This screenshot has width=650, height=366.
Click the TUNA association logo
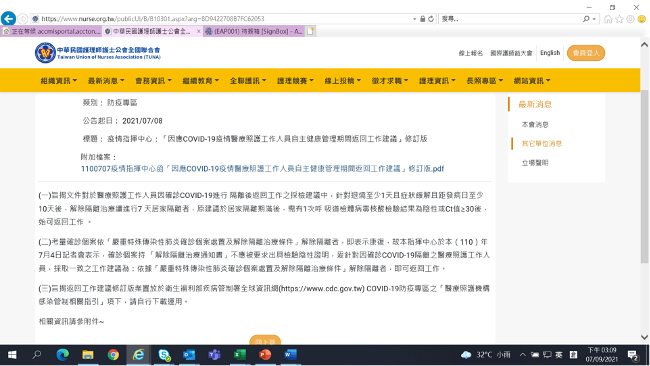[x=98, y=53]
